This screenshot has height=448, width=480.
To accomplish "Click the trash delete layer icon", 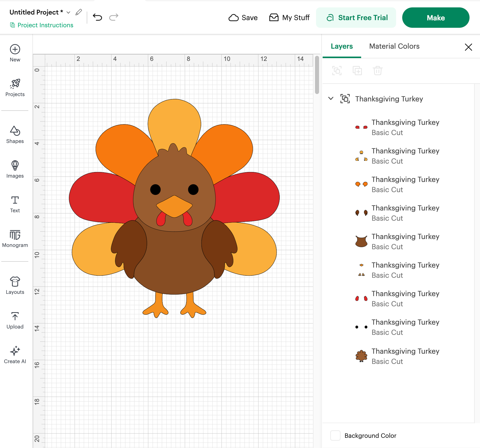I will (x=378, y=71).
